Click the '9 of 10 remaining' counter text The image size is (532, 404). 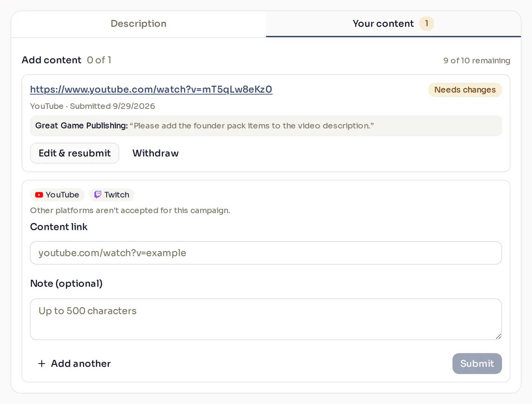(x=476, y=60)
